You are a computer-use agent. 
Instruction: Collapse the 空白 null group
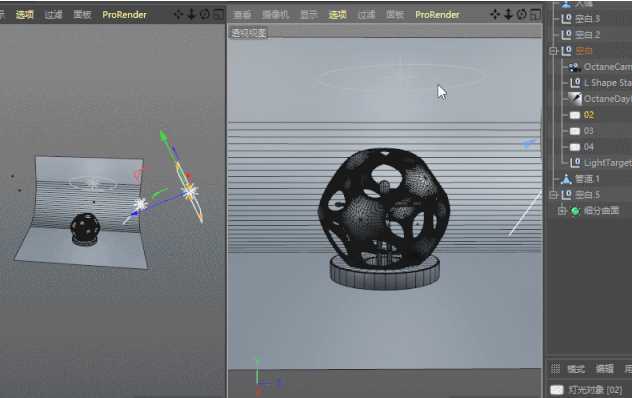(x=553, y=51)
